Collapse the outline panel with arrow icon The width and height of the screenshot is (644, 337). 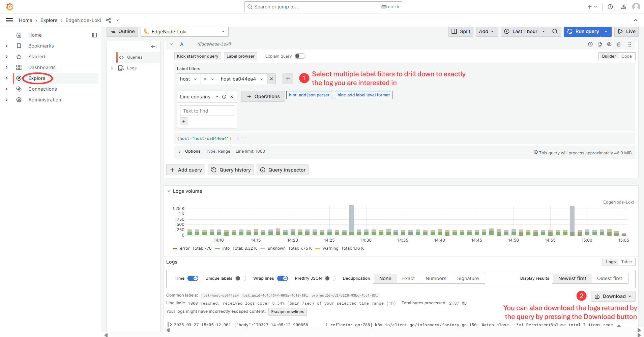pyautogui.click(x=154, y=47)
